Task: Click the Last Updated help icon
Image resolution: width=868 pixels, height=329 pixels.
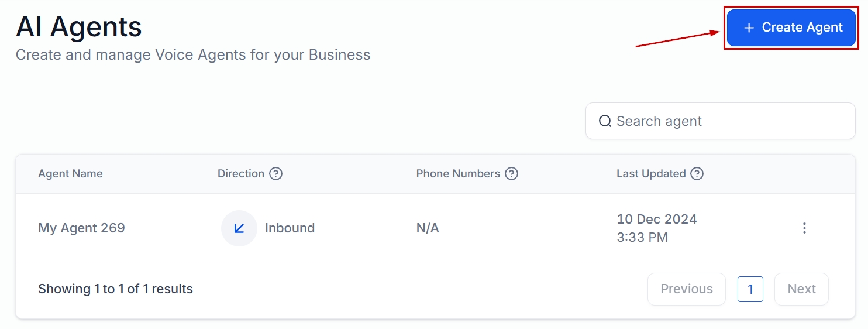Action: click(x=697, y=174)
